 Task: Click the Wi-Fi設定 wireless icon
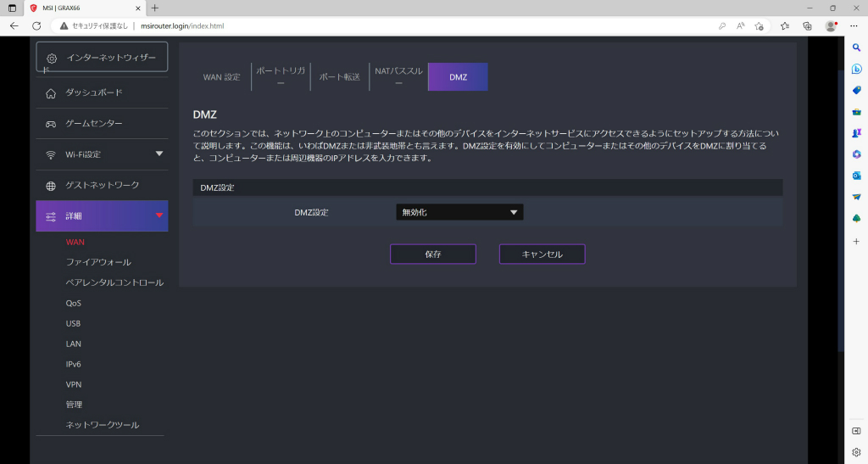[x=51, y=155]
